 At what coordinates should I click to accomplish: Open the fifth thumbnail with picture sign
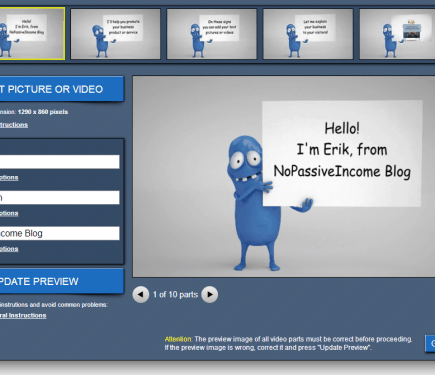(x=397, y=34)
